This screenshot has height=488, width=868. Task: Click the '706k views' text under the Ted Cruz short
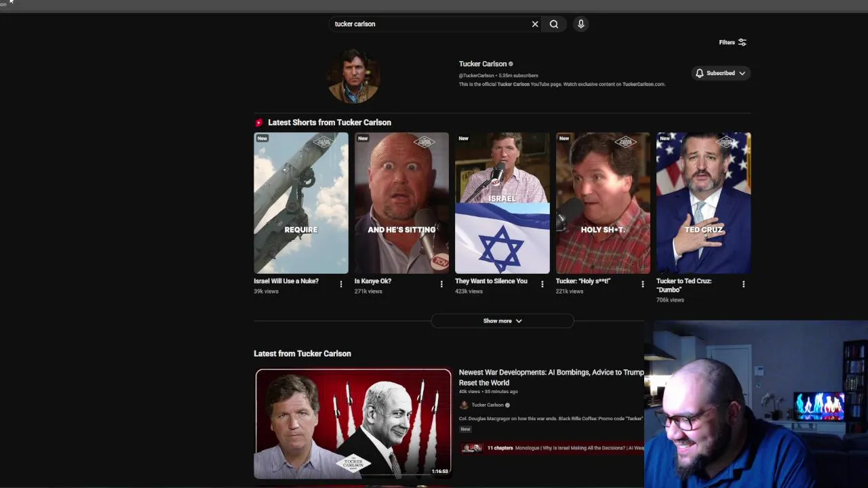pyautogui.click(x=670, y=300)
